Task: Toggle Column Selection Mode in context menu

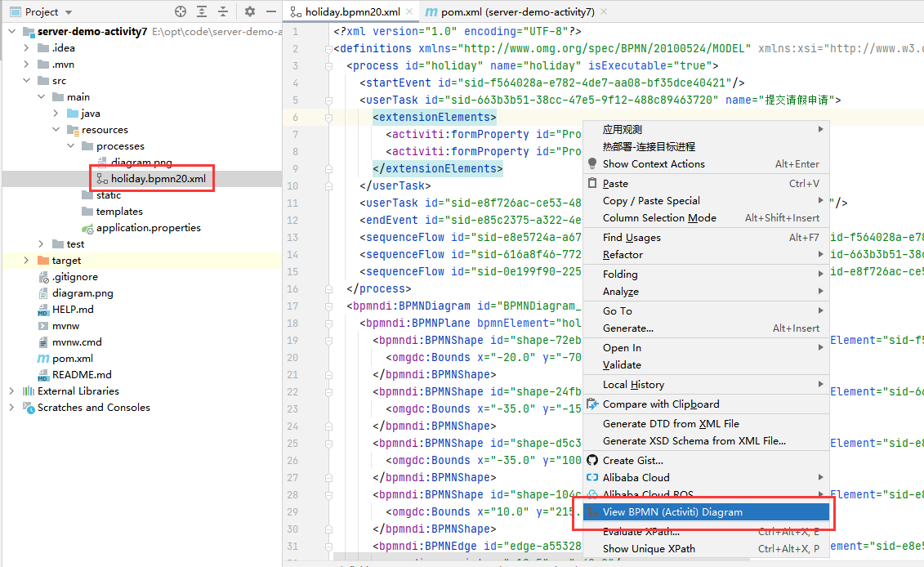Action: pos(706,218)
